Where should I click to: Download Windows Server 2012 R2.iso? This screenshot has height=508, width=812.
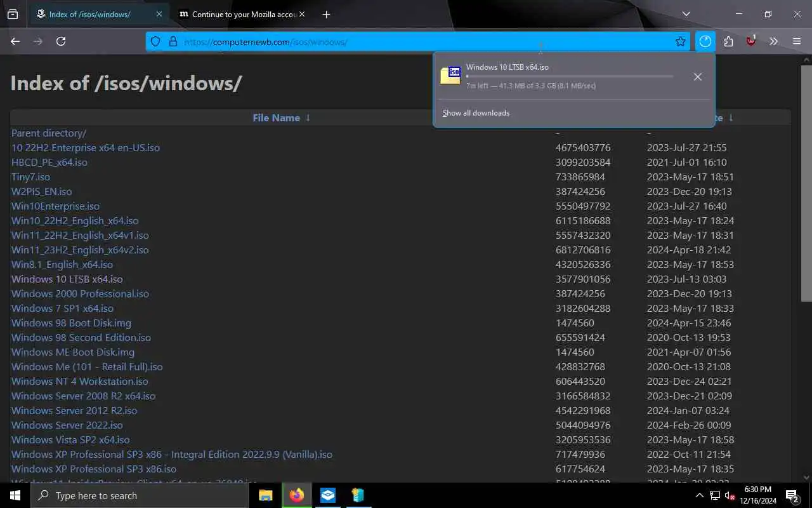coord(74,411)
